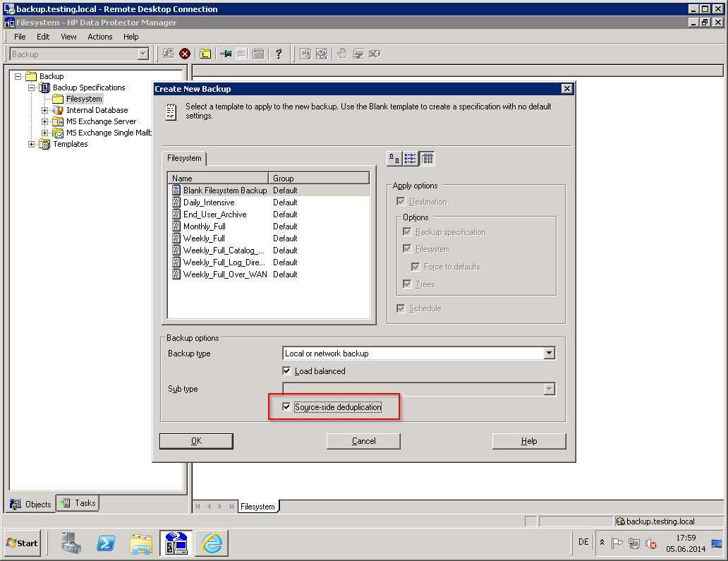Click the Action Center flag tray icon
Image resolution: width=728 pixels, height=561 pixels.
(617, 543)
